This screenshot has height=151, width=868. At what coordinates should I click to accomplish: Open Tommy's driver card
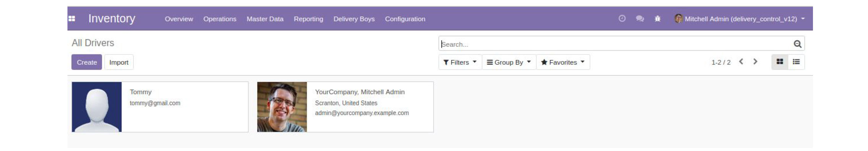[x=160, y=107]
